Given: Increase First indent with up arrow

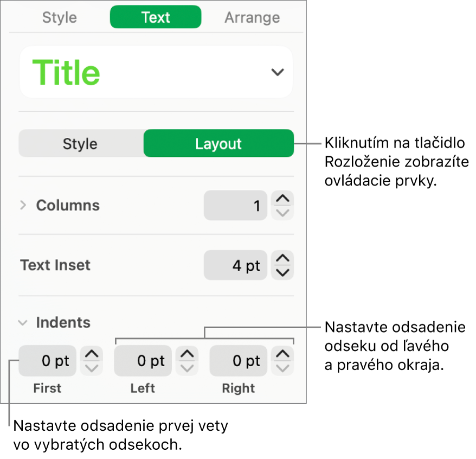Looking at the screenshot, I should point(92,354).
